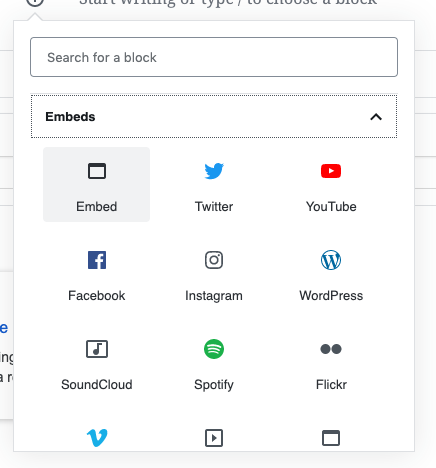Click the Instagram label text
436x468 pixels.
pyautogui.click(x=214, y=296)
